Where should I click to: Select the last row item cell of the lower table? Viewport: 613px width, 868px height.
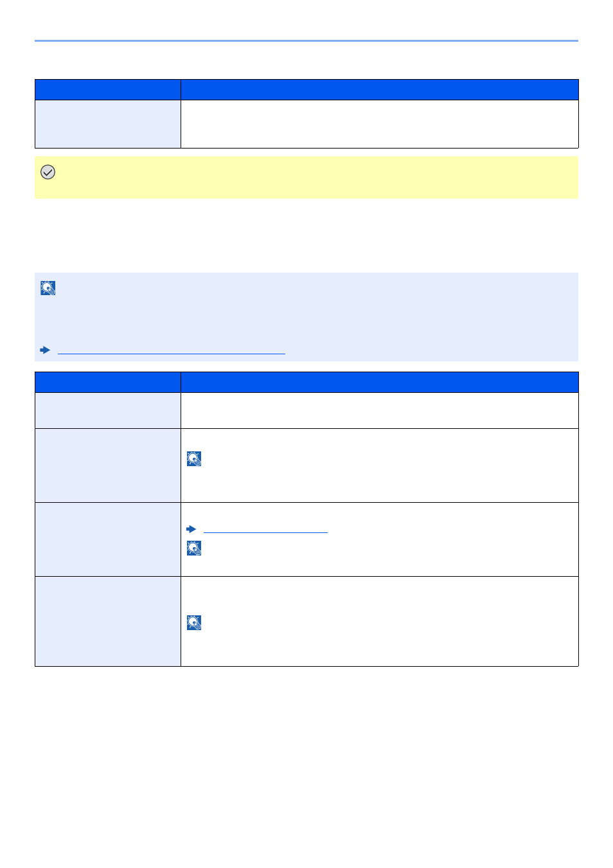(x=108, y=622)
